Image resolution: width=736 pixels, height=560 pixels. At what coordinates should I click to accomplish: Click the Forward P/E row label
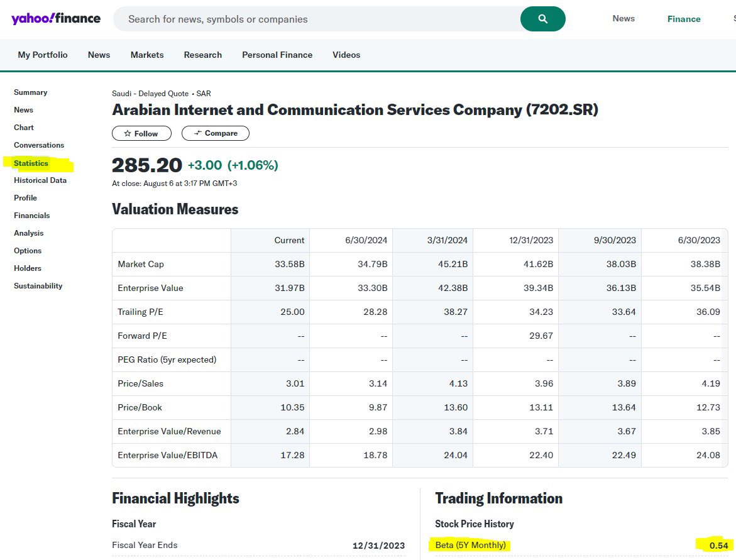[x=142, y=336]
